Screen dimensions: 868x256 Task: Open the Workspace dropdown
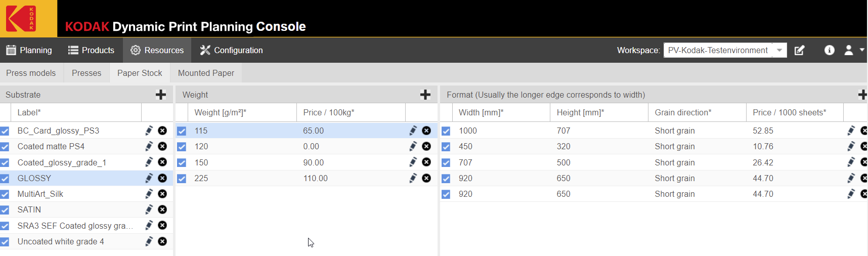(779, 50)
